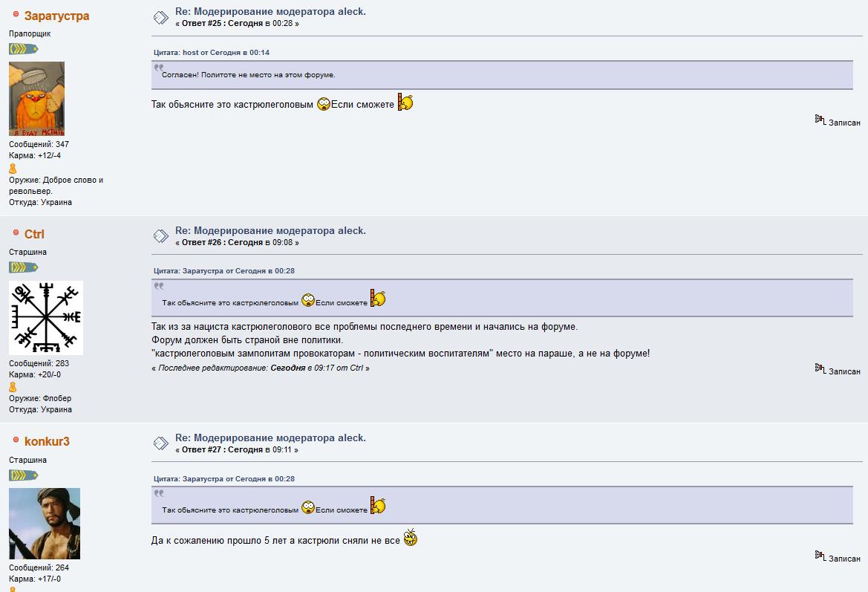The width and height of the screenshot is (868, 592).
Task: Click the post icon beside reply #27 title
Action: pyautogui.click(x=161, y=443)
